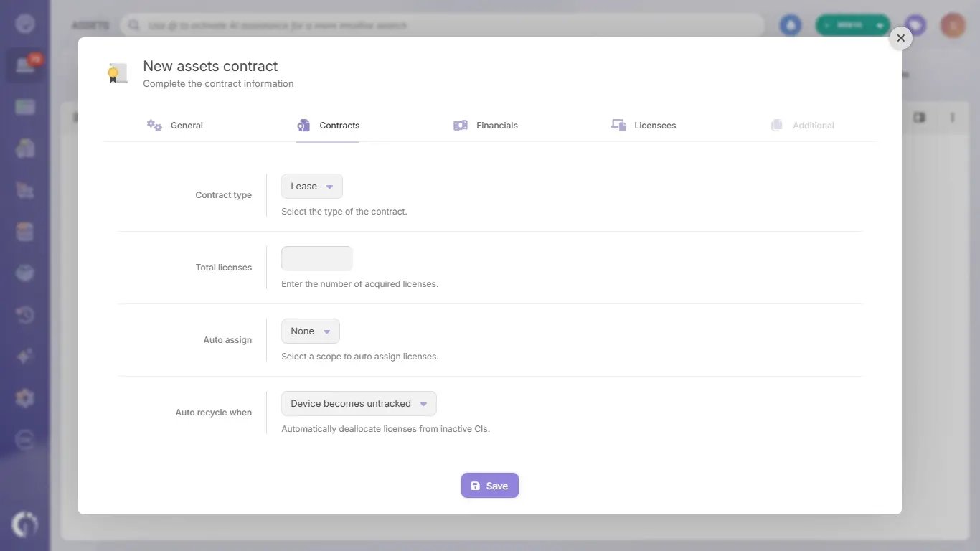Click the notification bell icon behind the dialog
980x551 pixels.
point(791,25)
